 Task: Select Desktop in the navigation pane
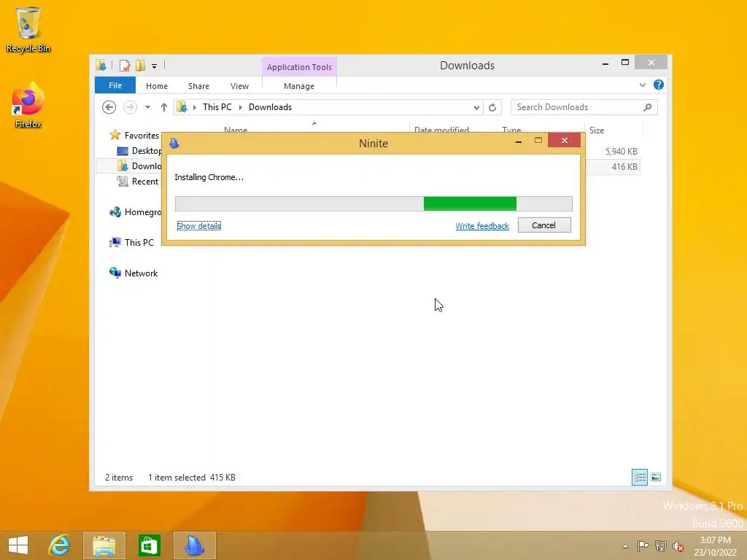(139, 151)
